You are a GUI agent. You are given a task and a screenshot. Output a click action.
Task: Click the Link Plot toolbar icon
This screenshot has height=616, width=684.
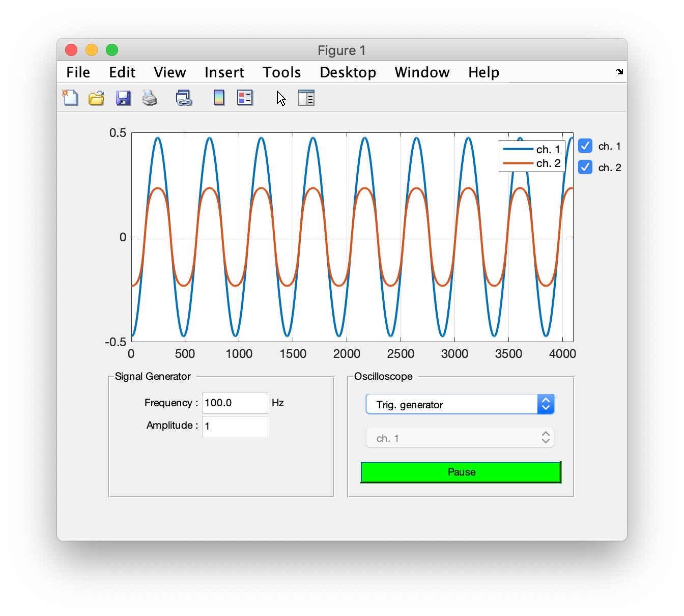tap(184, 98)
